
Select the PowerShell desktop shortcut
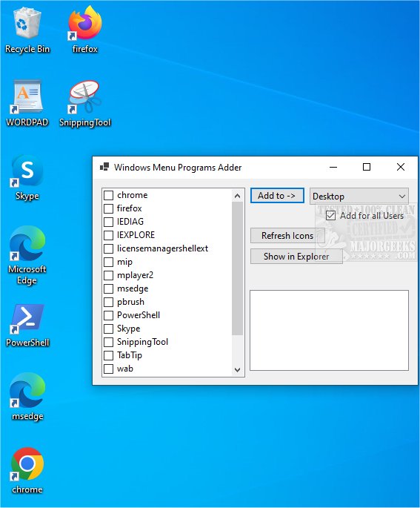(27, 326)
